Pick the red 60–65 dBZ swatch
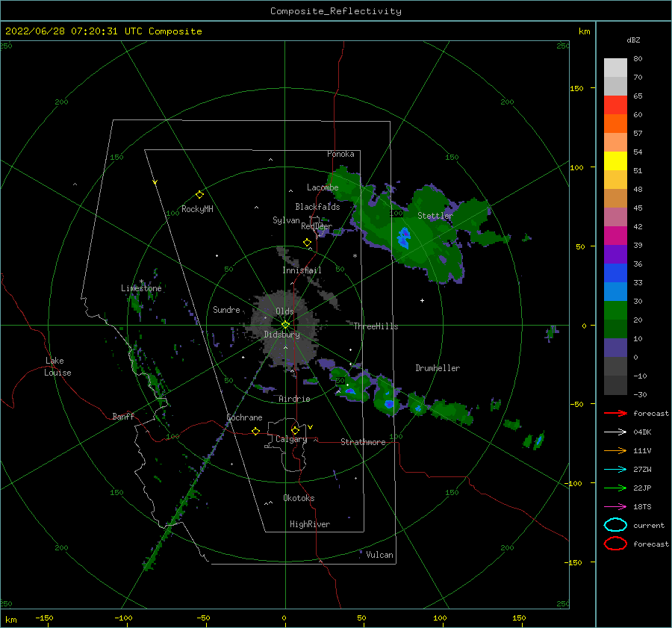672x628 pixels. click(x=615, y=105)
